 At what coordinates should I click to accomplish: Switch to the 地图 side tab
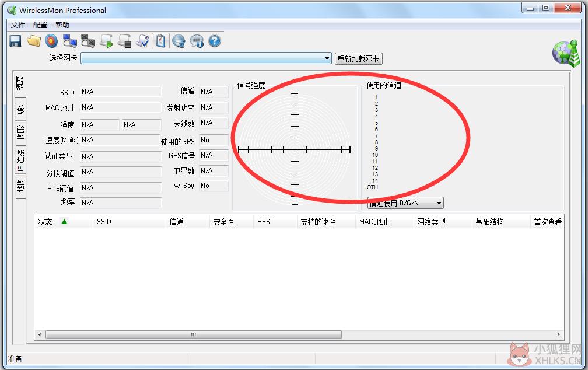click(x=20, y=186)
